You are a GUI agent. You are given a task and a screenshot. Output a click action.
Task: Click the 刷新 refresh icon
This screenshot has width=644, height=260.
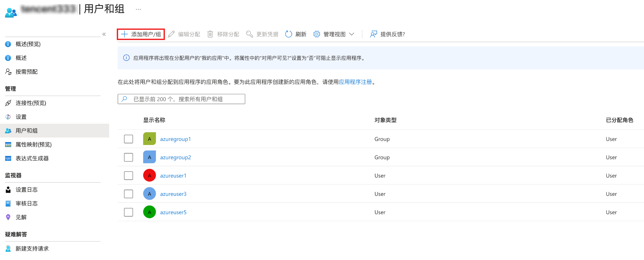coord(288,34)
